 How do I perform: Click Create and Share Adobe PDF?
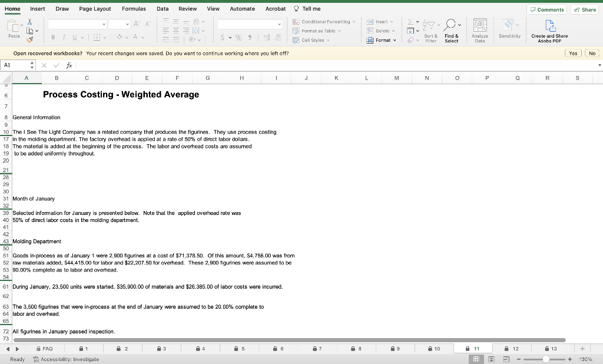click(x=549, y=31)
